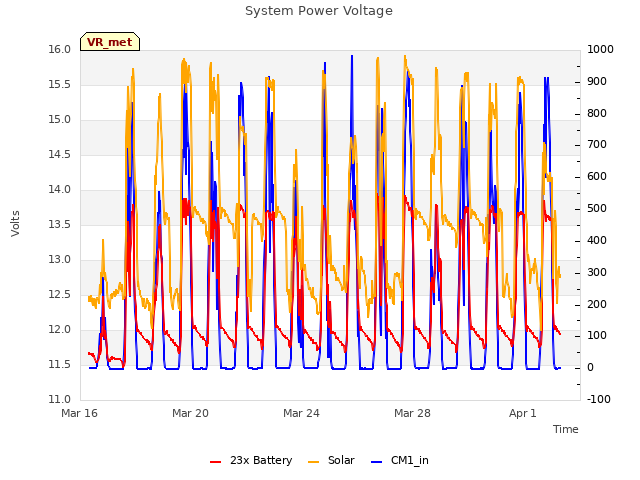640x480 pixels.
Task: Click the 700 right axis value
Action: pyautogui.click(x=597, y=145)
